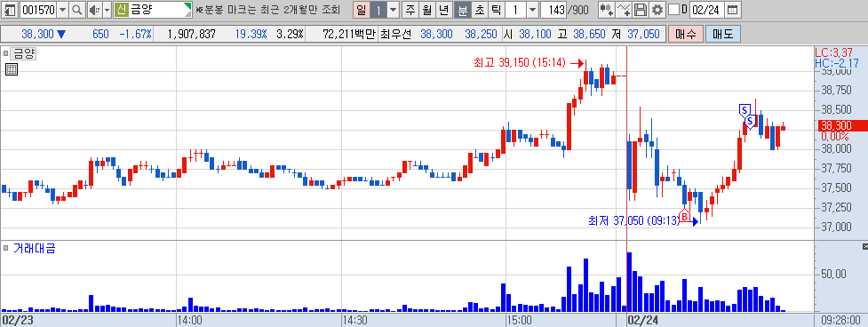This screenshot has width=868, height=327.
Task: Click the stock code field 001570
Action: pyautogui.click(x=38, y=10)
